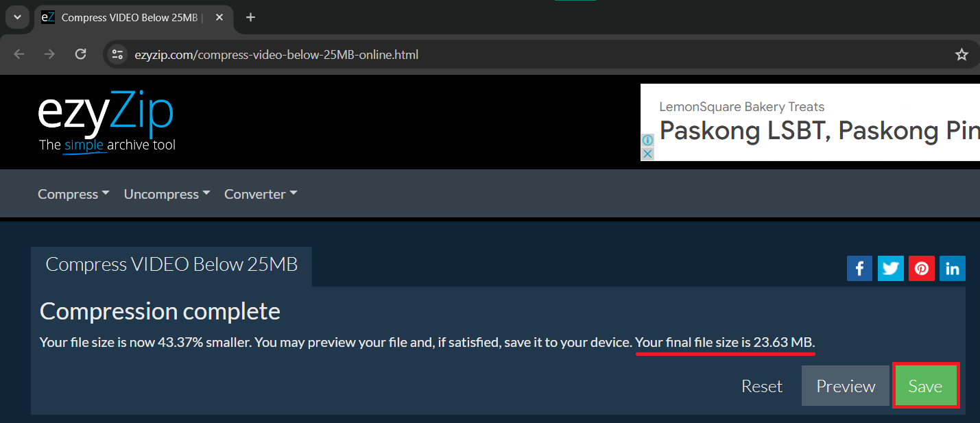
Task: Close the LemonSquare ad with the x button
Action: (647, 154)
